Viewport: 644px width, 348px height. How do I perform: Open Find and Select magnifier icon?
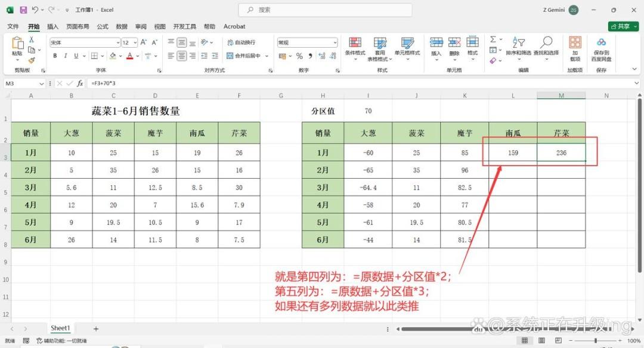(546, 46)
